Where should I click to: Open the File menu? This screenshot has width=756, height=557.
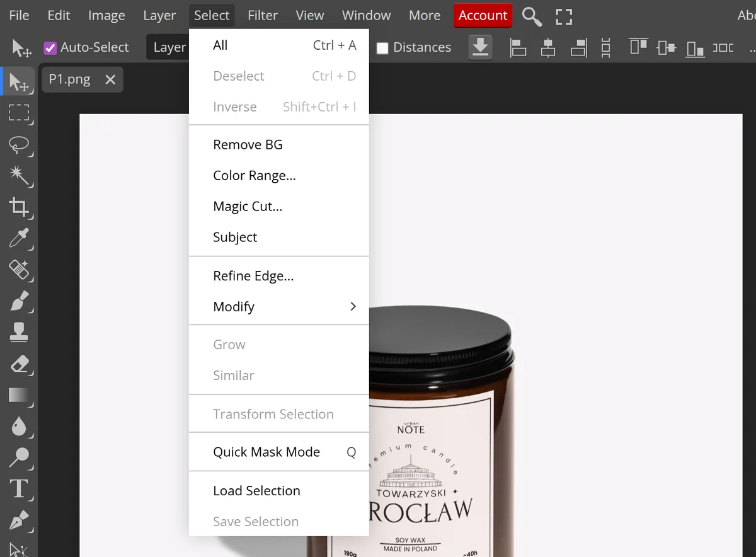click(19, 15)
